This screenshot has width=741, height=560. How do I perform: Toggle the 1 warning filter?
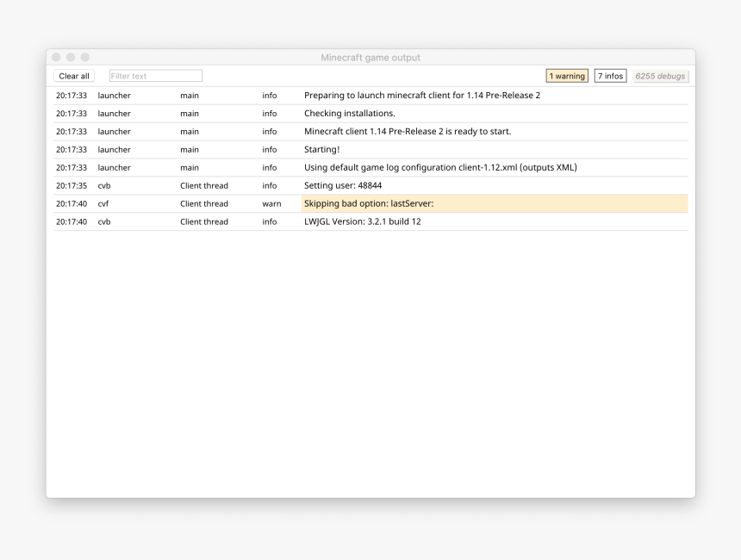(x=567, y=76)
